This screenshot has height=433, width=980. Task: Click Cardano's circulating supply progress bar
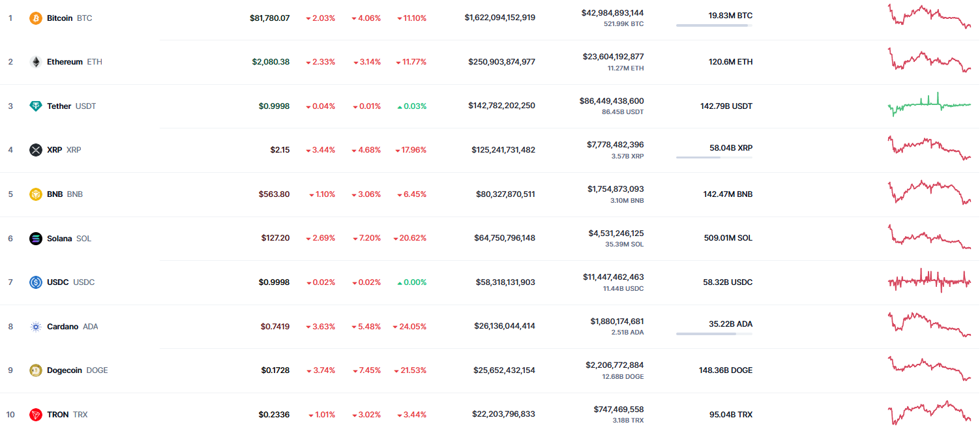pos(714,334)
